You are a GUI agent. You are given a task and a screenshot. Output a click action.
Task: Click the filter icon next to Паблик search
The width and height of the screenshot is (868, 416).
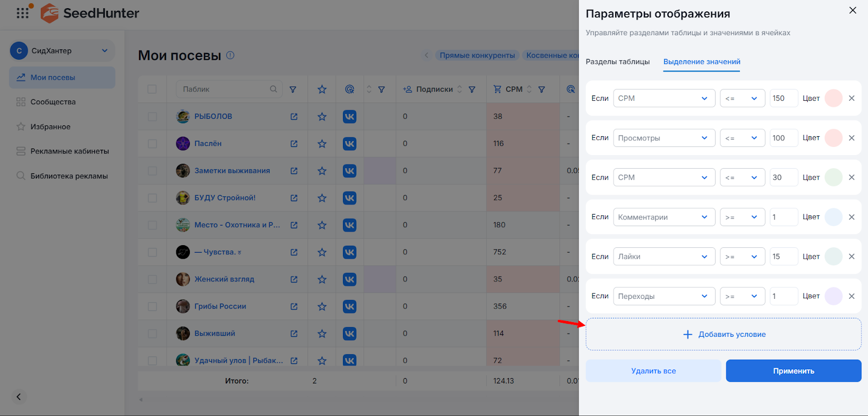pyautogui.click(x=293, y=89)
